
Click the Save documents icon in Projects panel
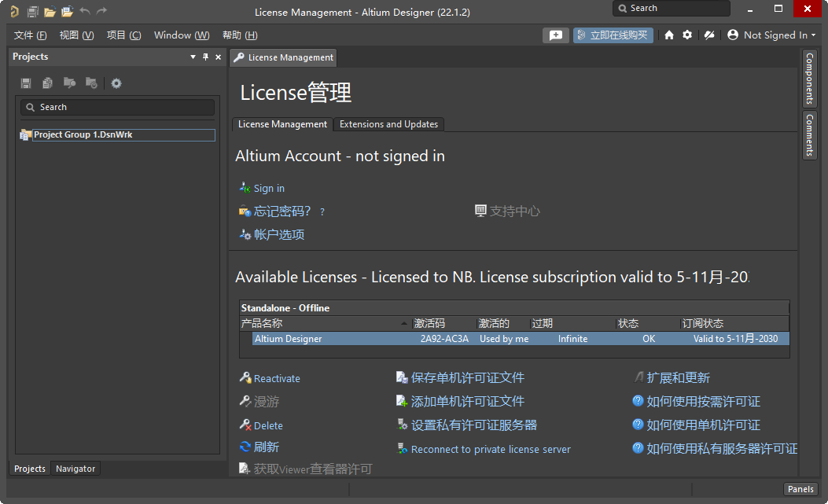coord(26,83)
